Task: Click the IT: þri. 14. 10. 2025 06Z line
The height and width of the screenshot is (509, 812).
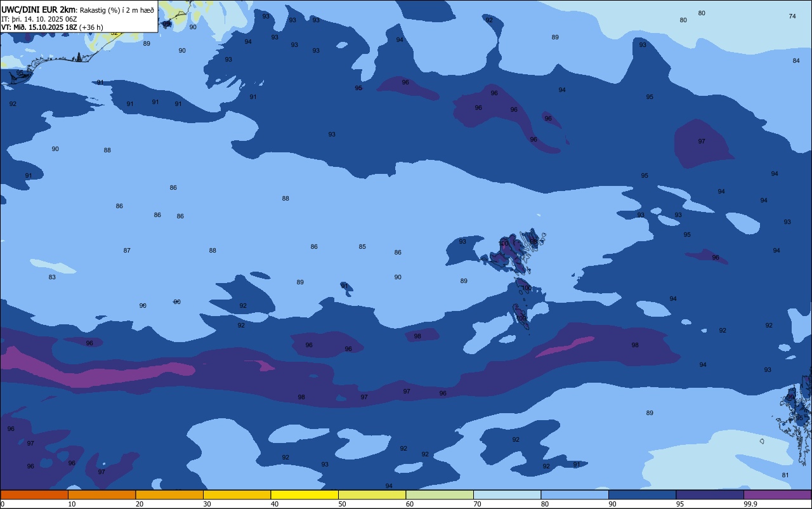Action: (39, 19)
